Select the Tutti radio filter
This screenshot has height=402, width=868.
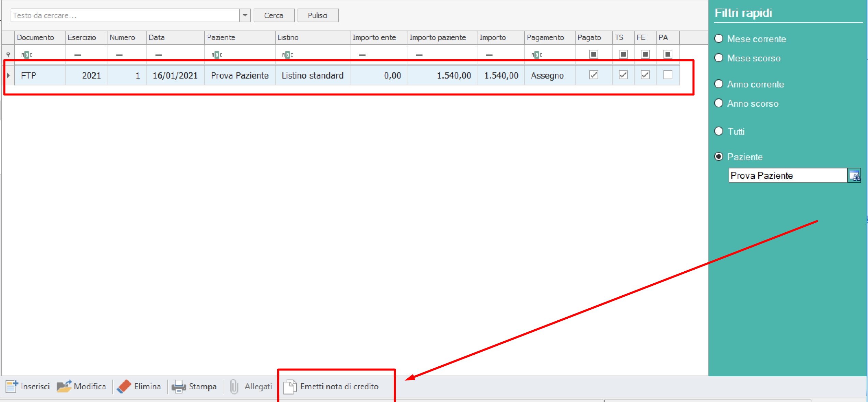pyautogui.click(x=719, y=131)
